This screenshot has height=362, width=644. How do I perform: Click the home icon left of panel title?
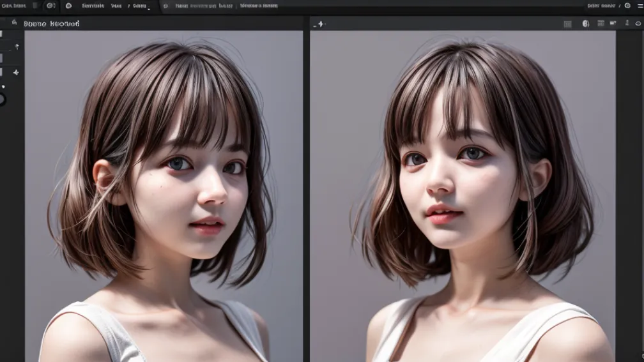point(14,22)
